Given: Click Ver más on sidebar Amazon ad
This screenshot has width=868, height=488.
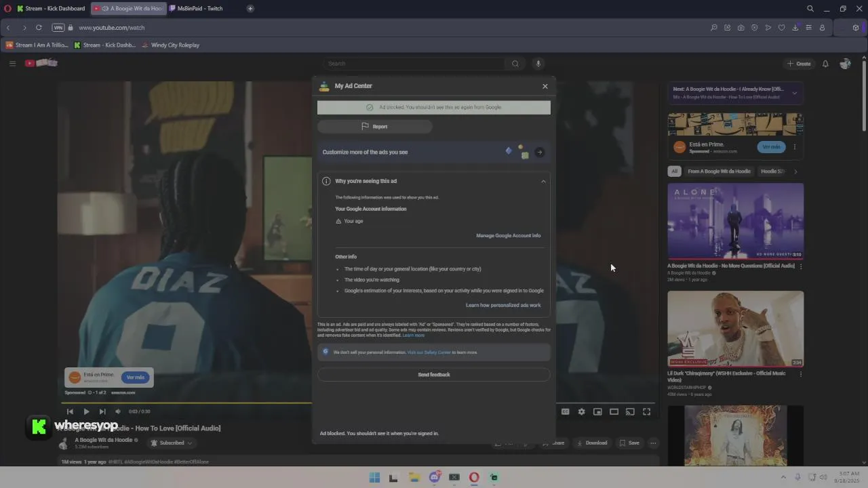Looking at the screenshot, I should coord(772,147).
